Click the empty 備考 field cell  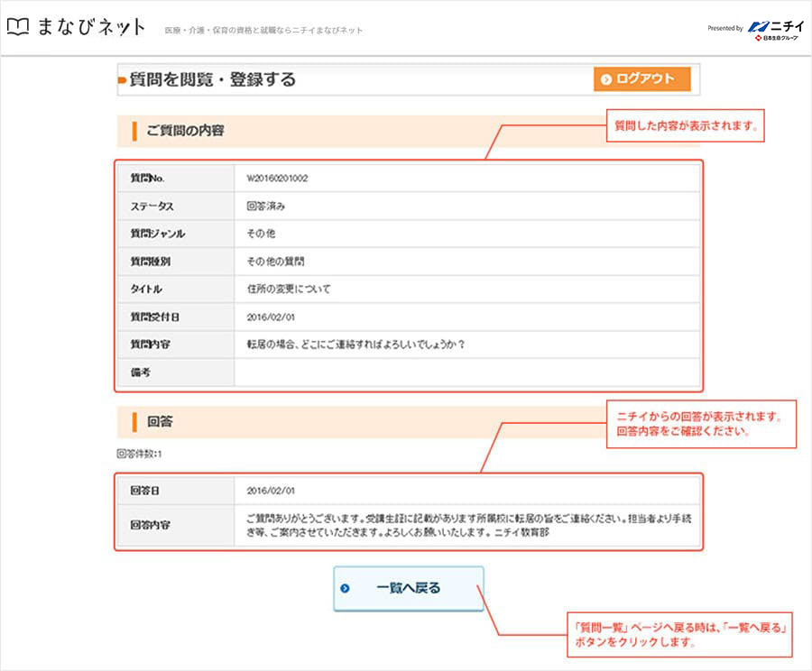tap(466, 372)
